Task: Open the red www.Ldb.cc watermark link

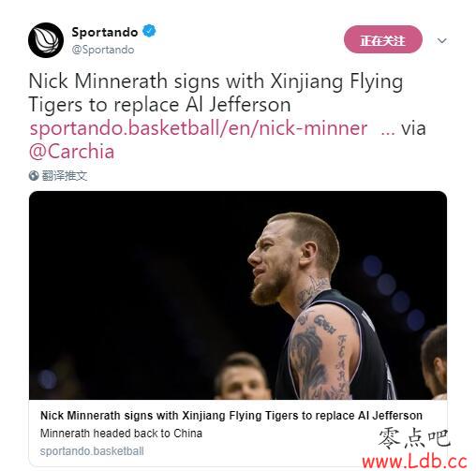Action: [x=414, y=462]
